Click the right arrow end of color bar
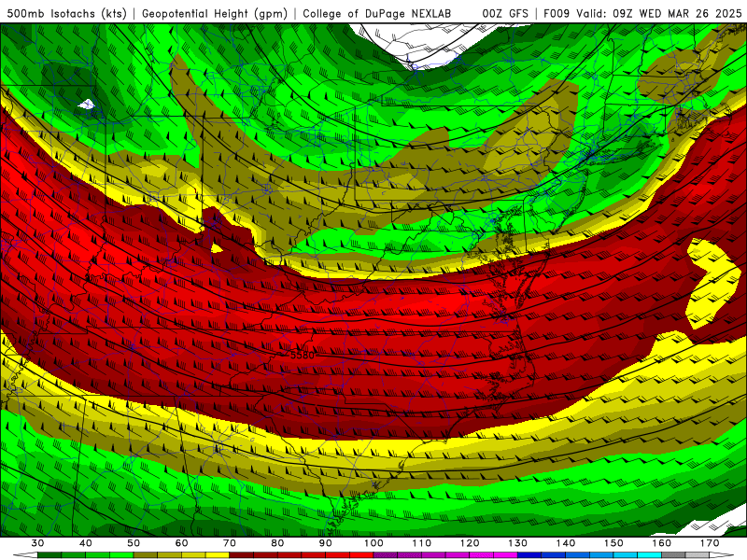Image resolution: width=747 pixels, height=560 pixels. (x=721, y=555)
